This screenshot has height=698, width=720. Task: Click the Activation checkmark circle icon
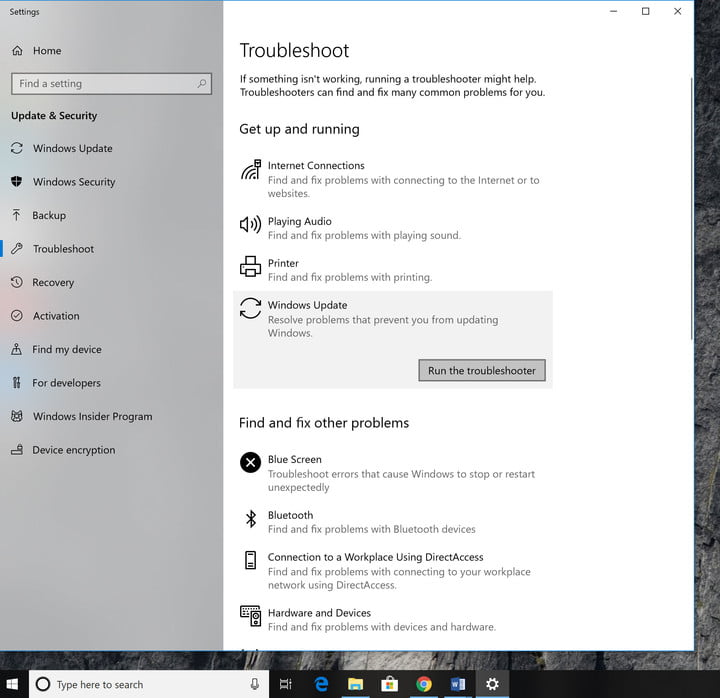coord(17,316)
